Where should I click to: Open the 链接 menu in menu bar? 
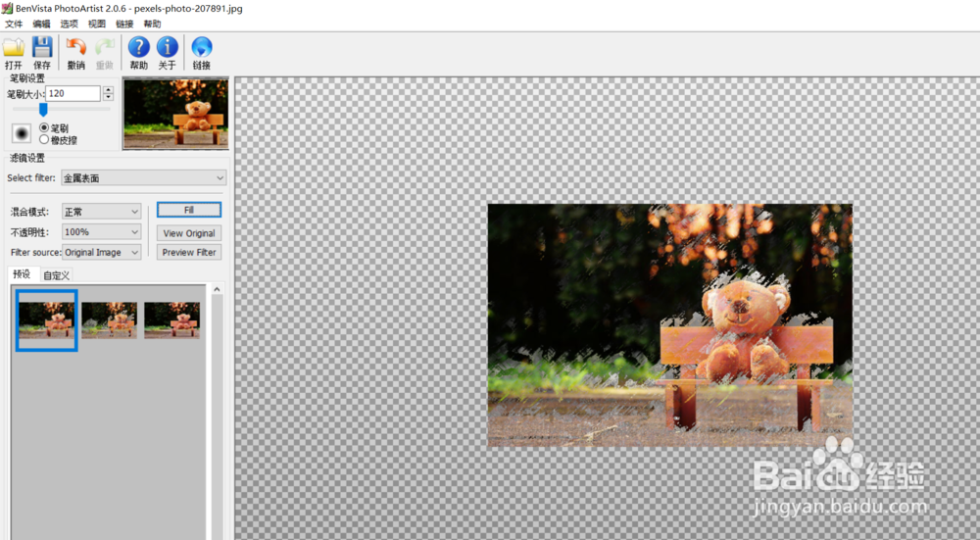124,24
